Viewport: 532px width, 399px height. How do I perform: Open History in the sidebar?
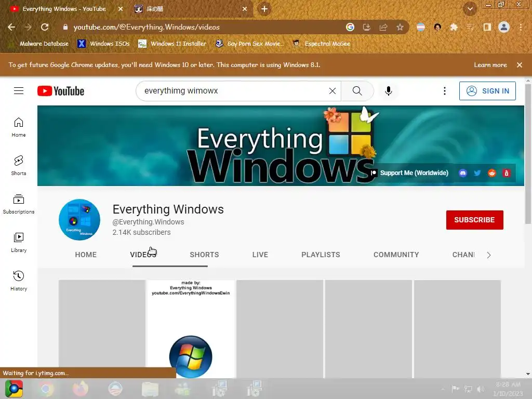(19, 281)
